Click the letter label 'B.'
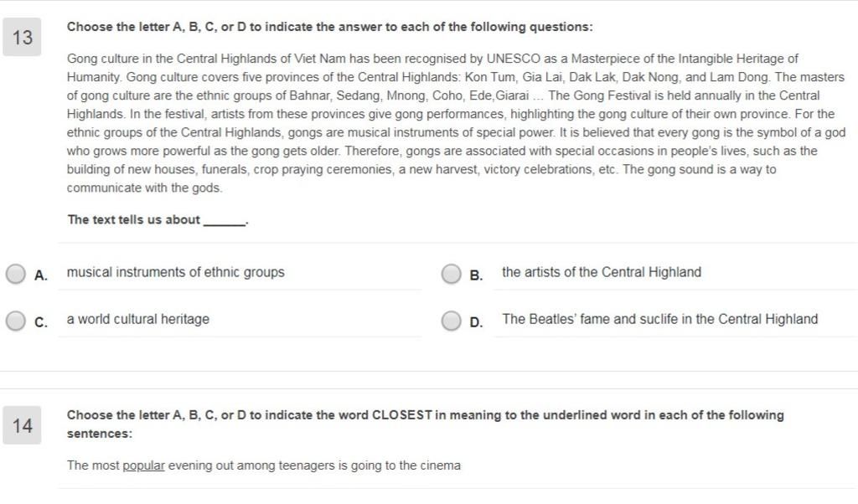Image resolution: width=858 pixels, height=504 pixels. tap(476, 275)
